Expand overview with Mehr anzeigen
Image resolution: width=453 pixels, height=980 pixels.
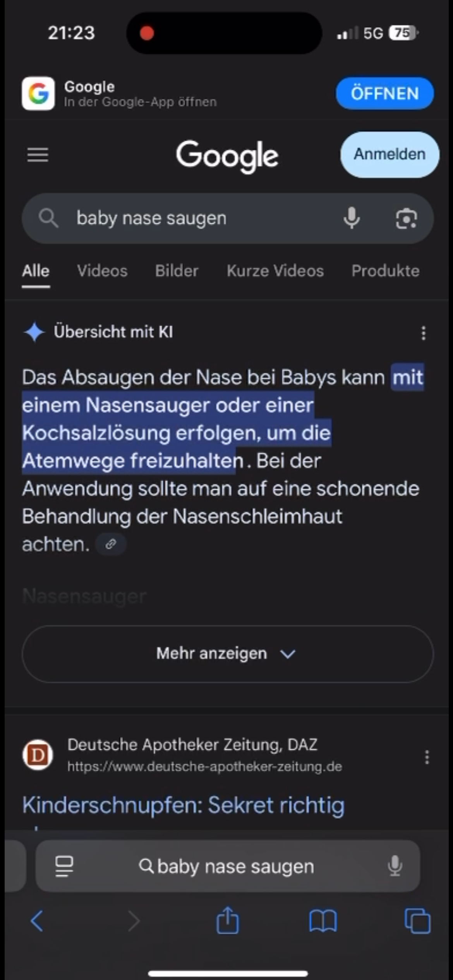228,654
